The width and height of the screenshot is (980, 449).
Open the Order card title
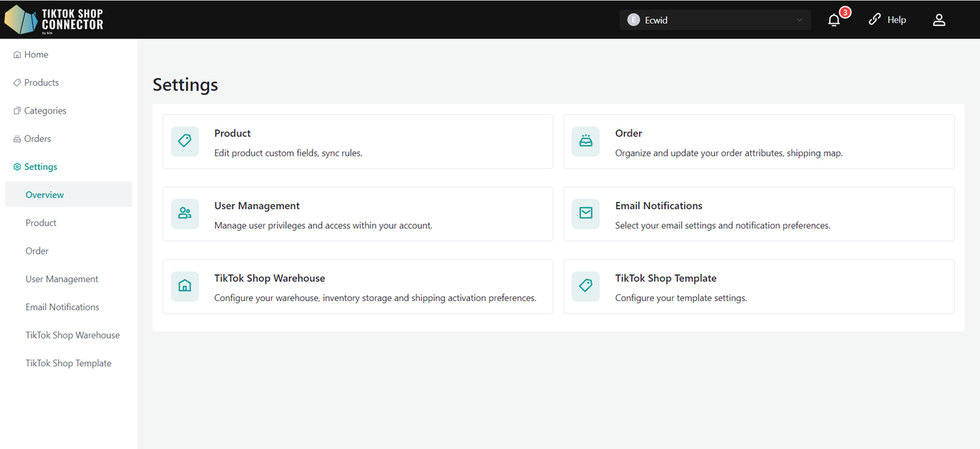point(629,133)
